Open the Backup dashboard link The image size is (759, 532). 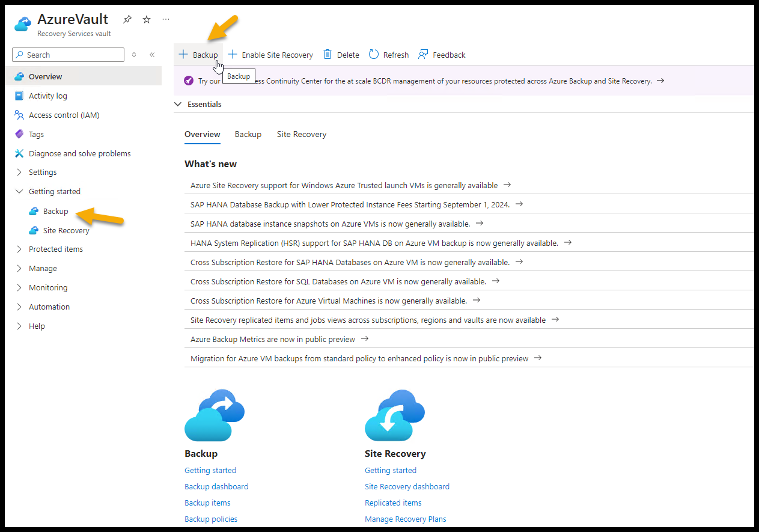[216, 486]
